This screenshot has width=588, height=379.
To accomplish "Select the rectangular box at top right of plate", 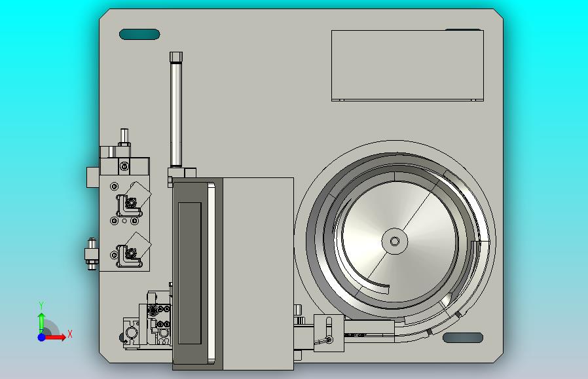I will 408,65.
